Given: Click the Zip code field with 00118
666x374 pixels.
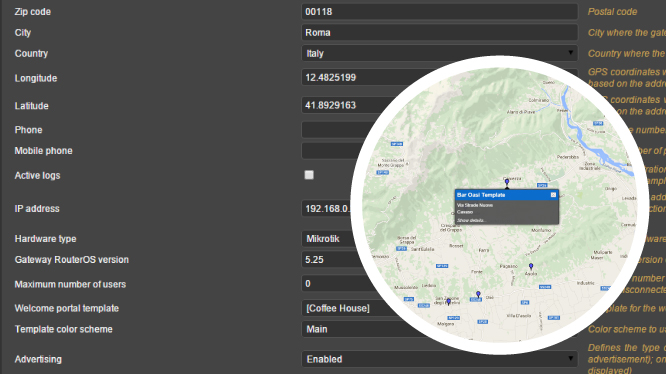Looking at the screenshot, I should pos(440,11).
